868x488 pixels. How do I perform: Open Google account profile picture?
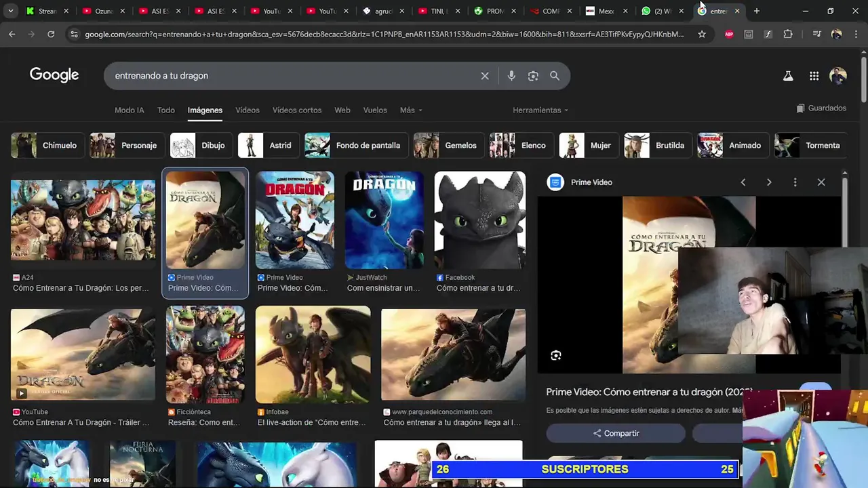click(838, 76)
